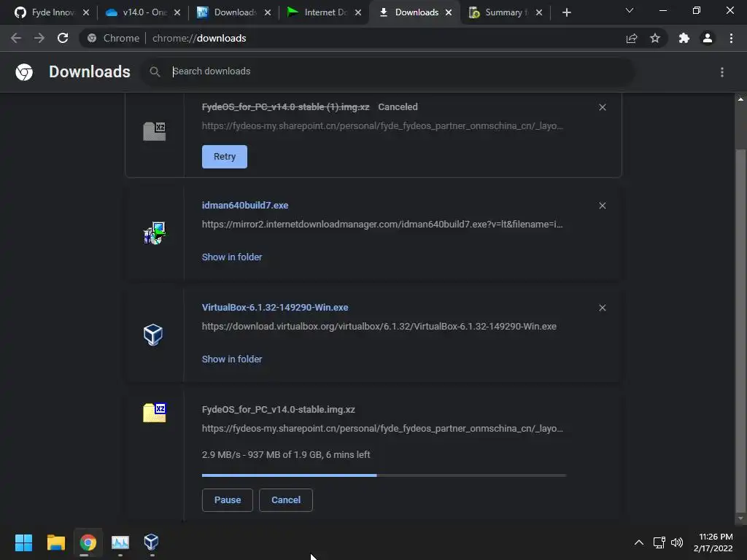Click the FydeOS_for_PC_v14.0-stable.img.xz sharepoint URL
747x560 pixels.
click(x=382, y=429)
